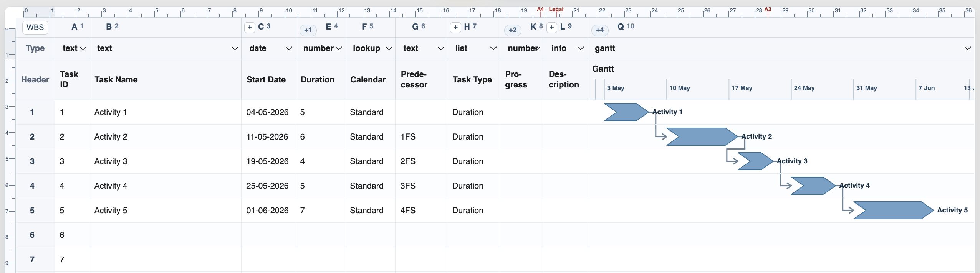Image resolution: width=980 pixels, height=273 pixels.
Task: Select the predecessor cell '4FS'
Action: [421, 211]
